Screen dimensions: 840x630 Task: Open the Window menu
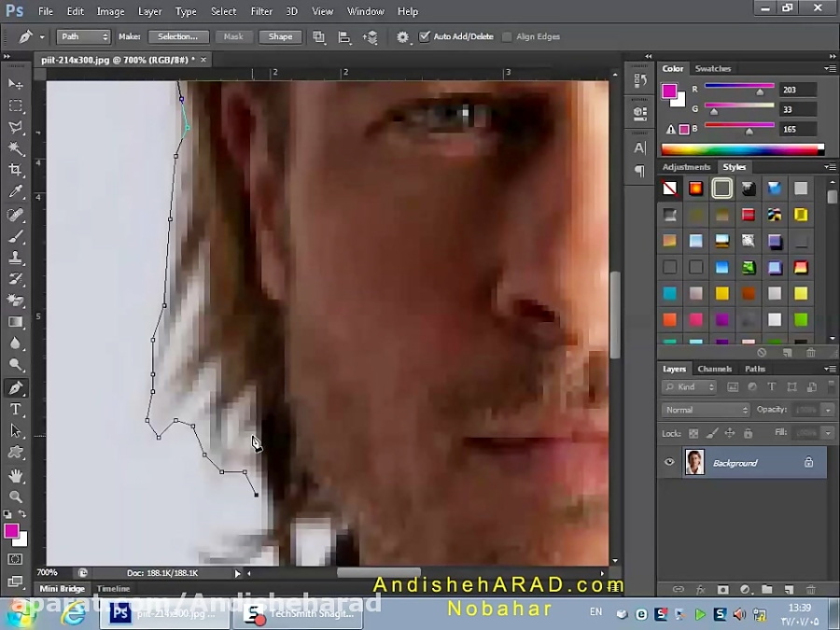365,11
